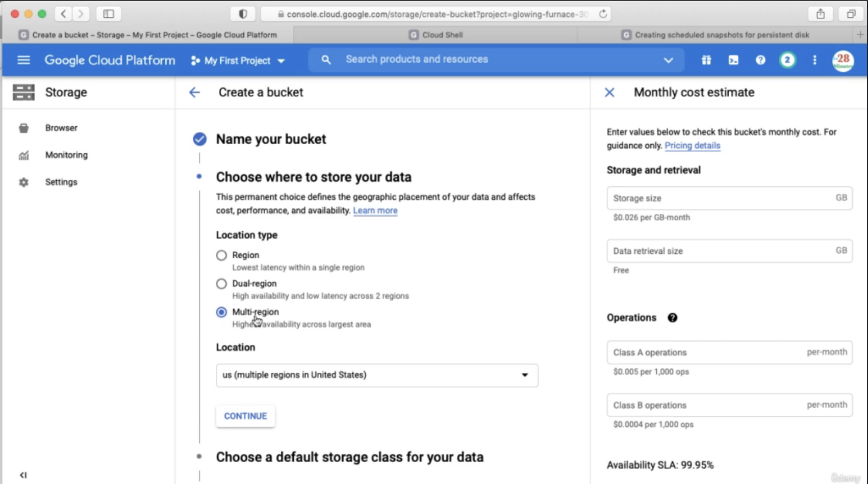Switch to the Cloud Shell tab
Viewport: 868px width, 484px height.
(436, 35)
